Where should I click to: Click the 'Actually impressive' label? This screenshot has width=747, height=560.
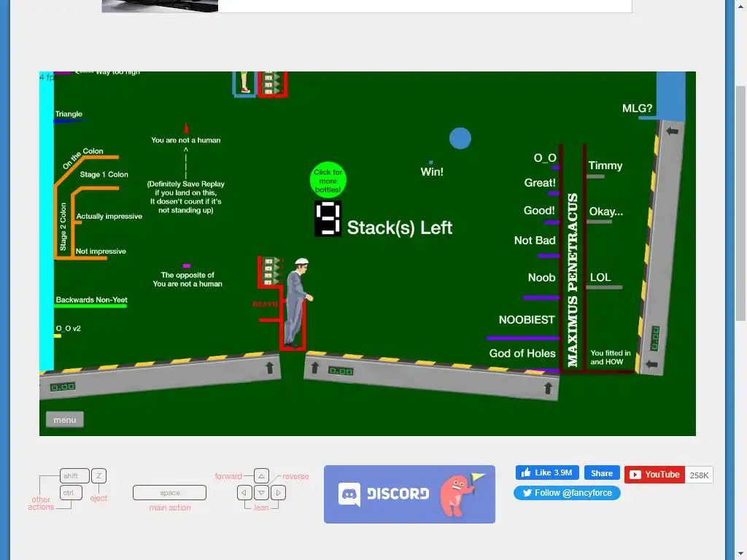tap(109, 216)
